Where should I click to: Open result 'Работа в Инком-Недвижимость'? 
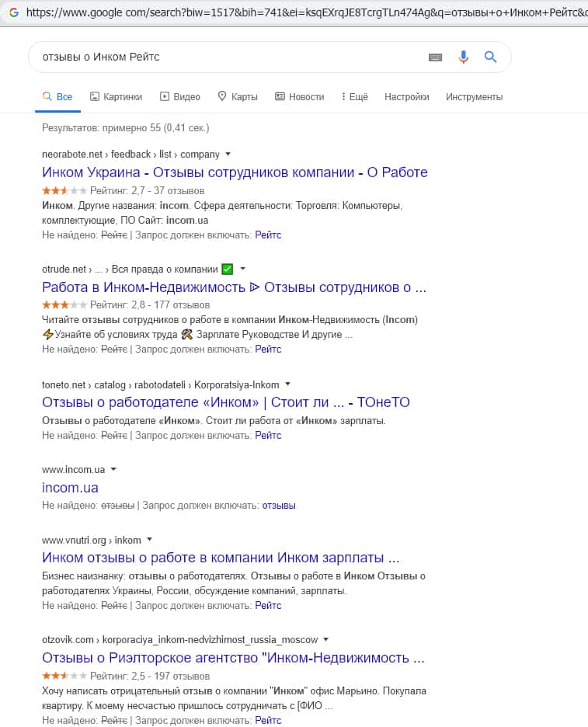pyautogui.click(x=234, y=287)
